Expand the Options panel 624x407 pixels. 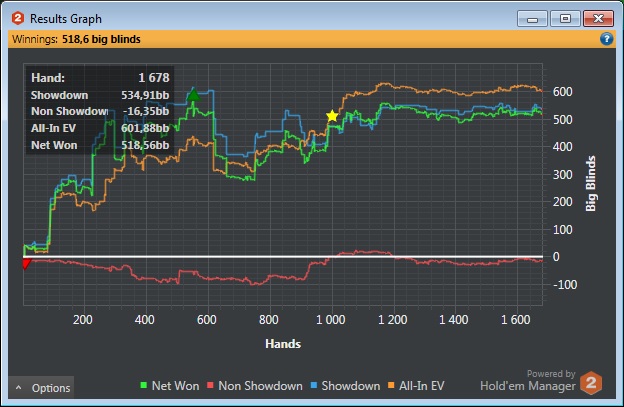click(x=41, y=388)
